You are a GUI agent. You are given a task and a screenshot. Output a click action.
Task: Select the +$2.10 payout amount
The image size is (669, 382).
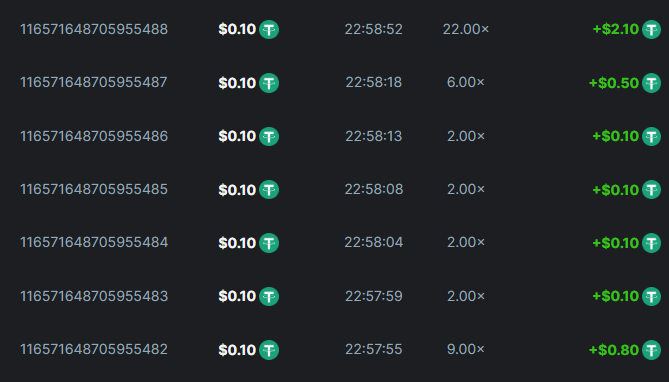616,29
